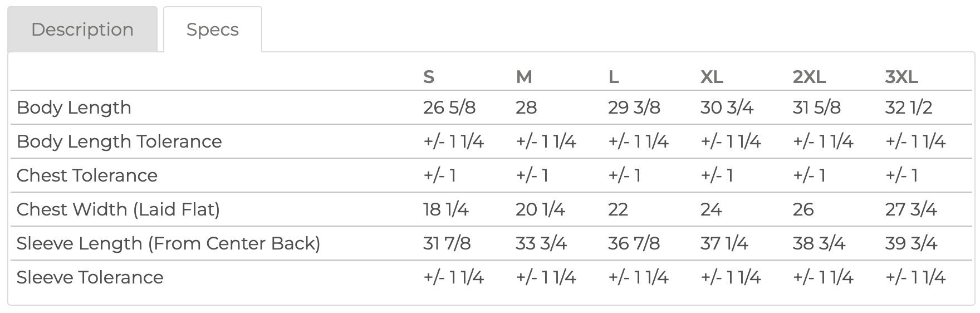Click the 3XL size column header
The width and height of the screenshot is (980, 313).
point(901,77)
